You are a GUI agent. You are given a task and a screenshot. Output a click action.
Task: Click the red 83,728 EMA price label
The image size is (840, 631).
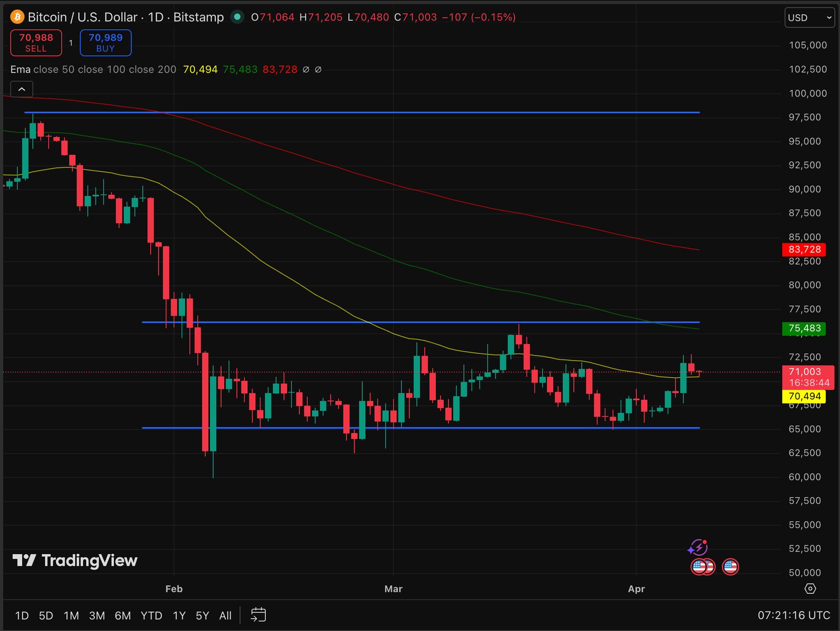[804, 250]
